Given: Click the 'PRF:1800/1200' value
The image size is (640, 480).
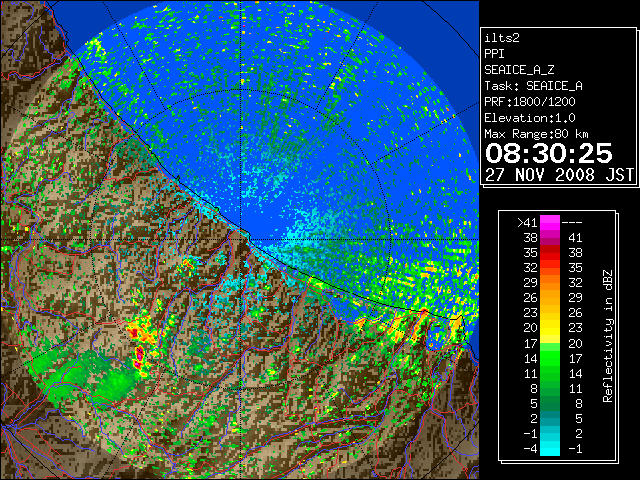Looking at the screenshot, I should [x=530, y=102].
